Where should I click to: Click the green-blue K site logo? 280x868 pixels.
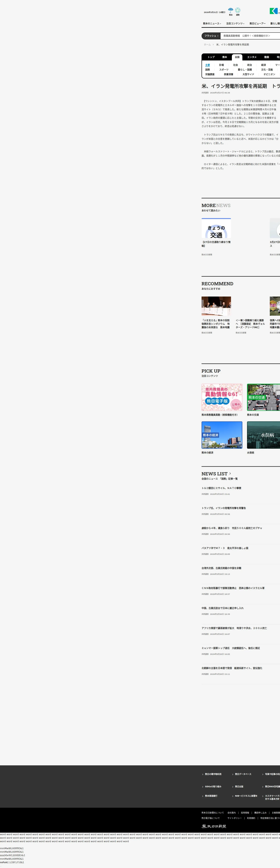click(274, 11)
